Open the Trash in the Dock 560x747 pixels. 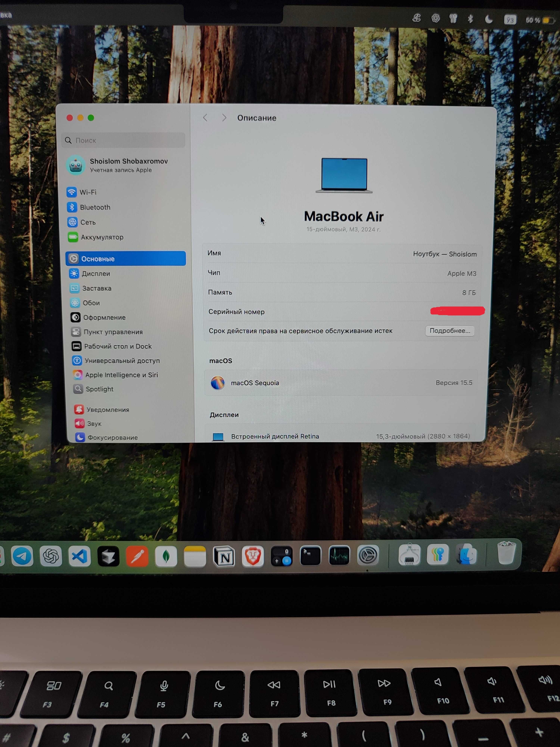point(506,552)
